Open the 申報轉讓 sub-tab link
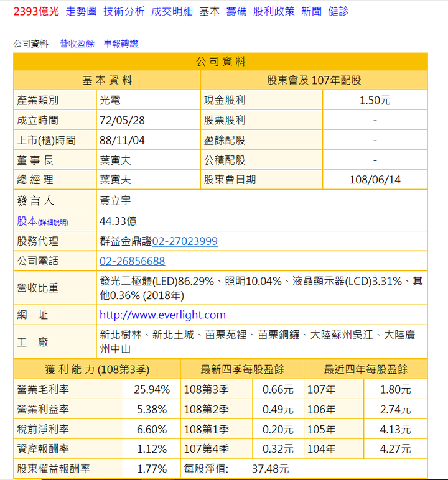 (x=121, y=44)
